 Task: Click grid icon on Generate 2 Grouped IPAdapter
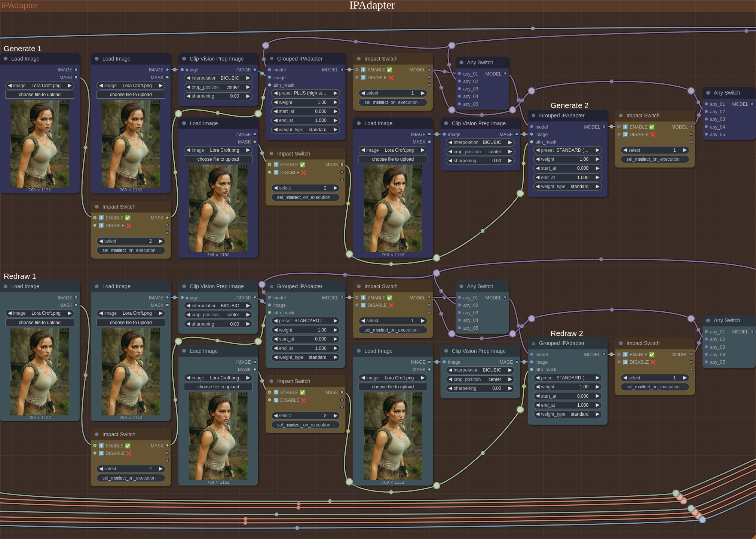pos(533,115)
